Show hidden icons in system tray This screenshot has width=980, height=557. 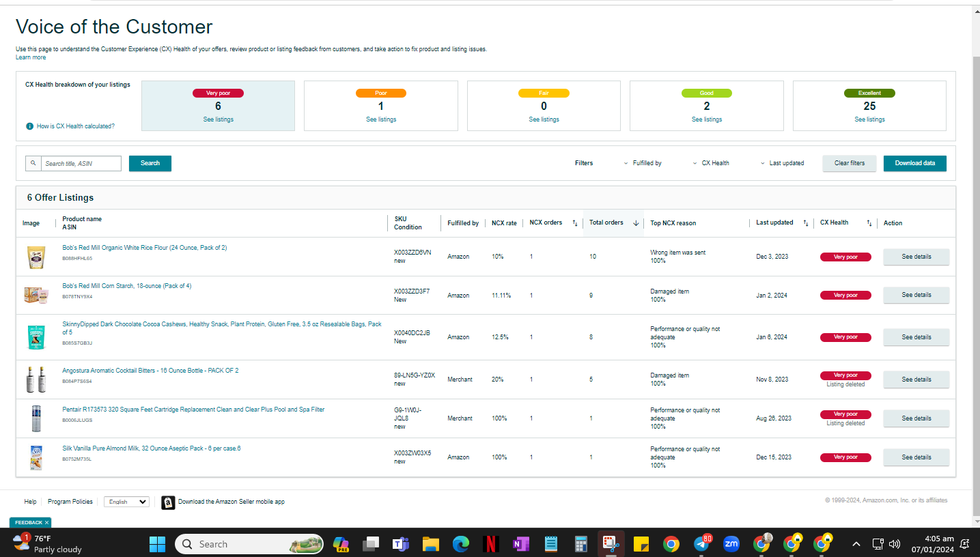coord(856,544)
